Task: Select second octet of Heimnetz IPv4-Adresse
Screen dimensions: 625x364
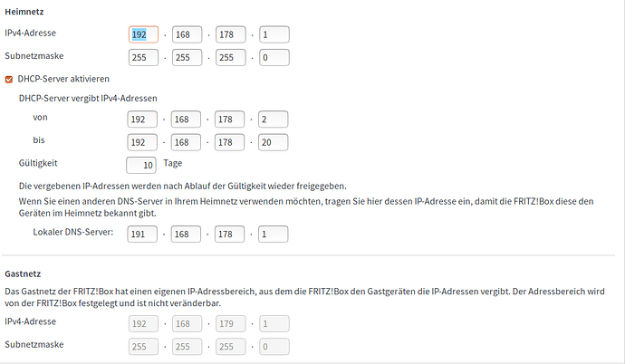Action: click(187, 34)
